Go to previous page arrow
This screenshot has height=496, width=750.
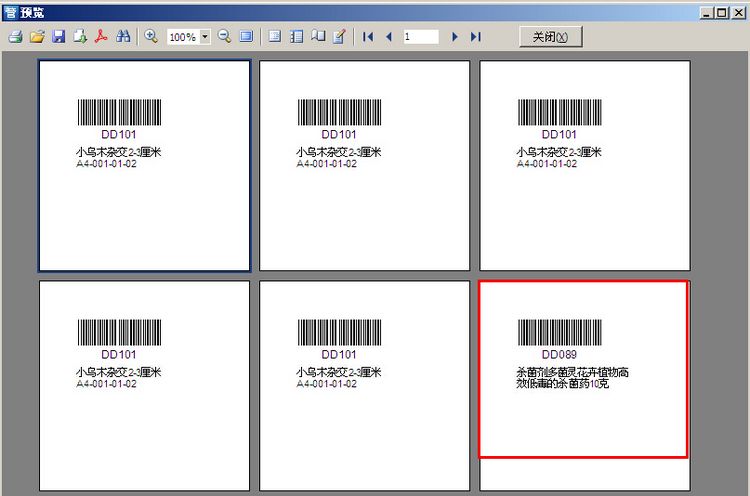point(388,37)
